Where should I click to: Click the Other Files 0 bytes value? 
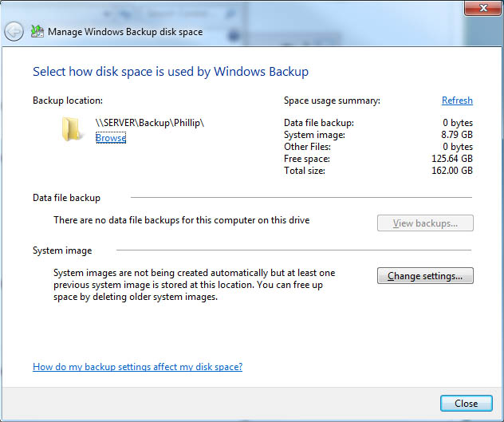tap(458, 146)
